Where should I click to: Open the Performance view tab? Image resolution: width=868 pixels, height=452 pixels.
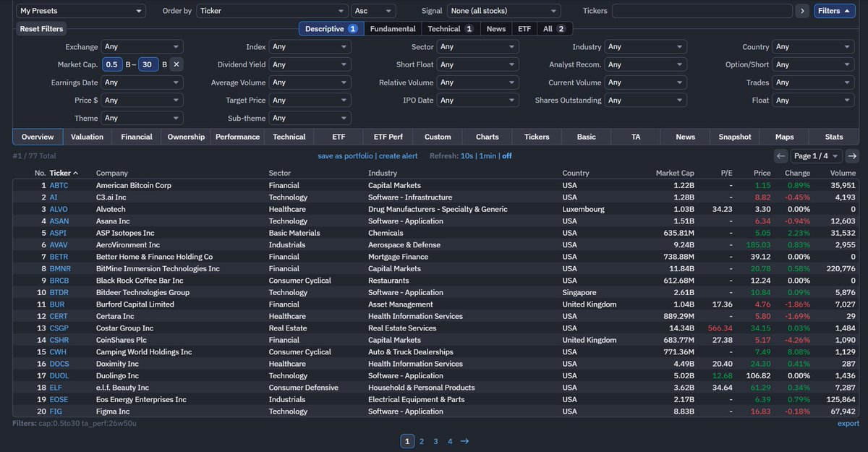click(237, 137)
